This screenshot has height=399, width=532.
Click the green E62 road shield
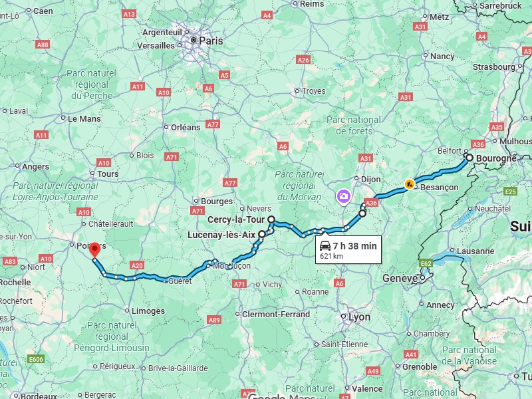click(426, 263)
